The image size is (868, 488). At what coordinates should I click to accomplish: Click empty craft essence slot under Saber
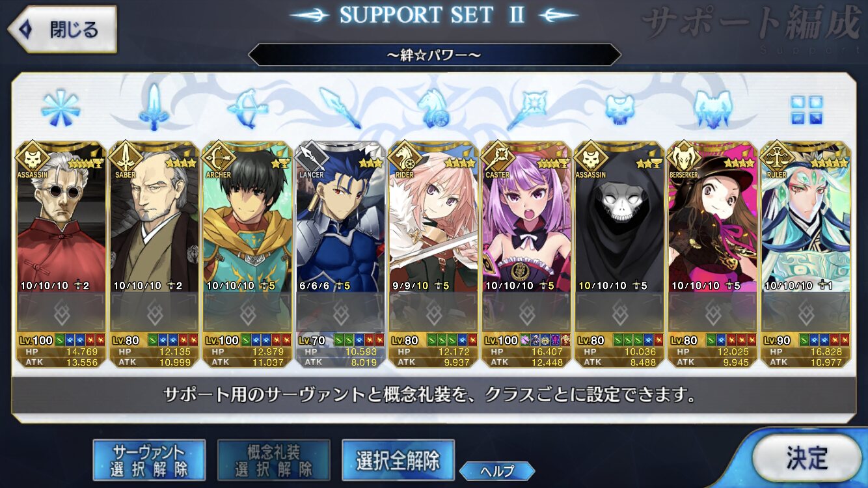(154, 312)
